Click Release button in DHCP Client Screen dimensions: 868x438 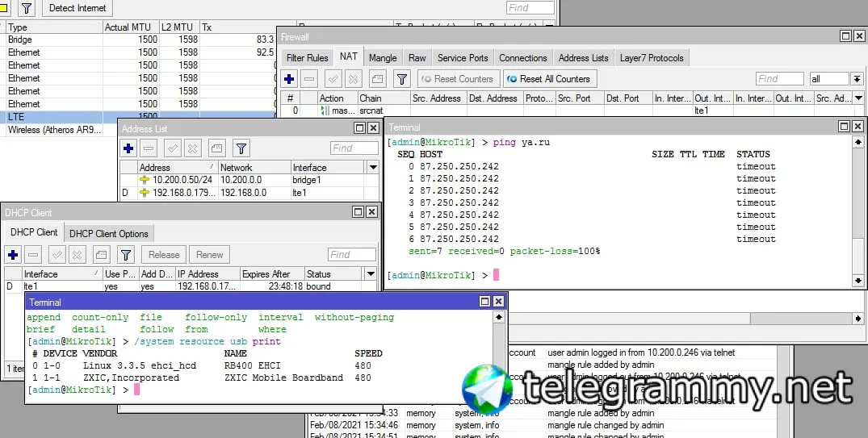click(x=164, y=255)
